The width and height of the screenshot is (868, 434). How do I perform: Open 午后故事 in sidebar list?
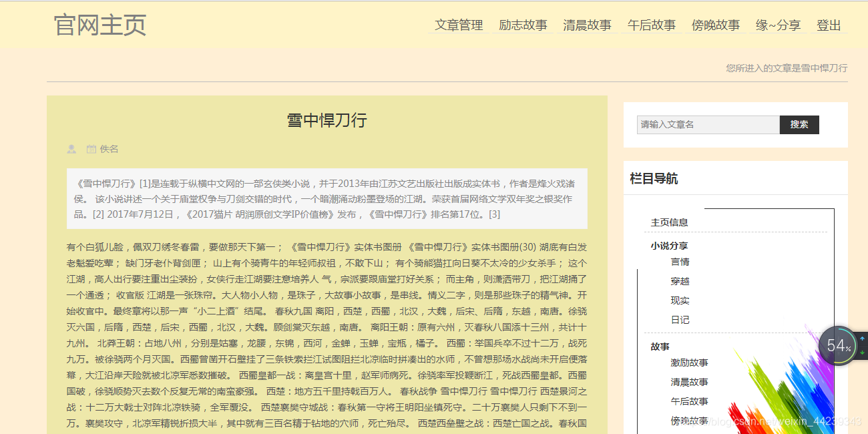coord(690,401)
